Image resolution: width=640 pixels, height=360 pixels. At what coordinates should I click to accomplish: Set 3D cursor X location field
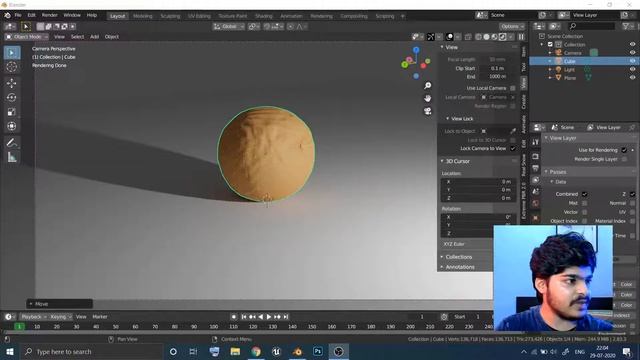[478, 182]
